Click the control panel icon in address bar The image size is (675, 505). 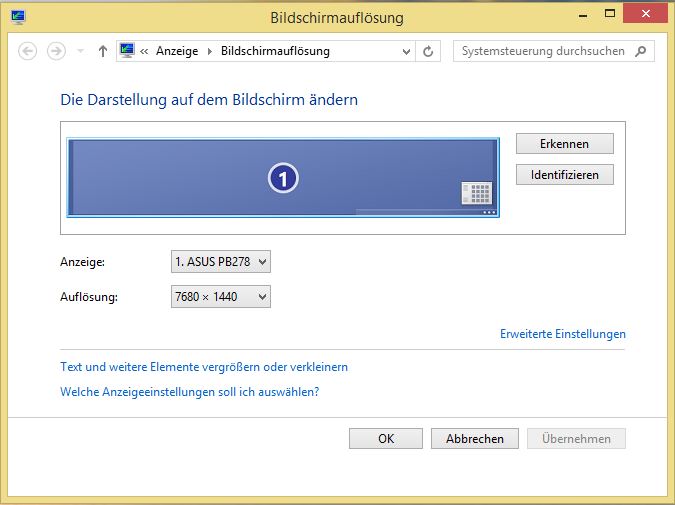click(127, 51)
